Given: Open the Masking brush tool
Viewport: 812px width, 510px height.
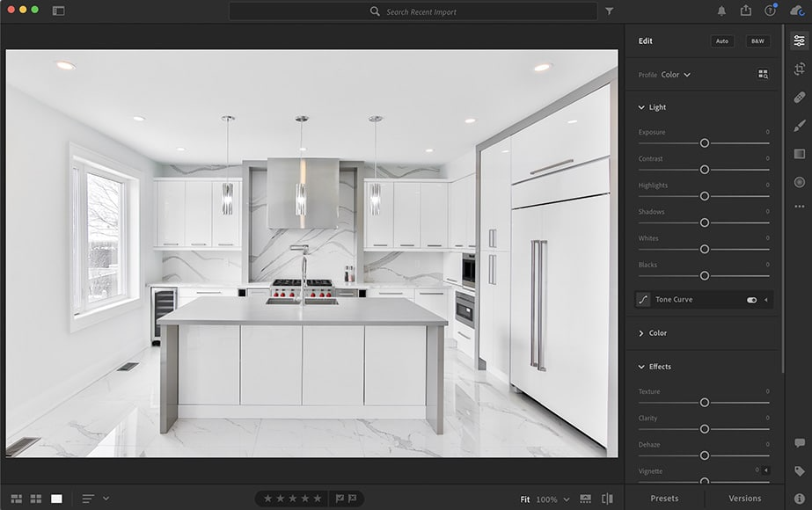Looking at the screenshot, I should [x=799, y=126].
